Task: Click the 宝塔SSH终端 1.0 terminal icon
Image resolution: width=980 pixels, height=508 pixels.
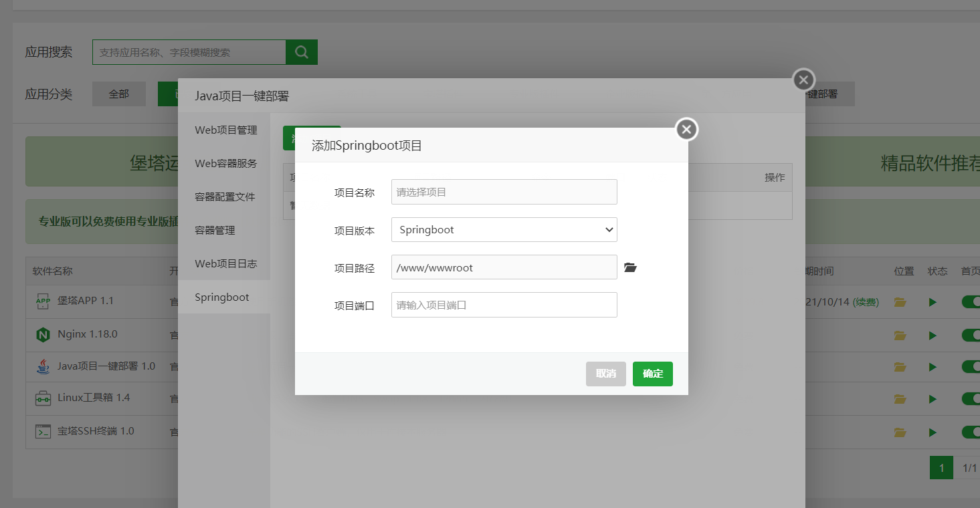Action: [43, 431]
